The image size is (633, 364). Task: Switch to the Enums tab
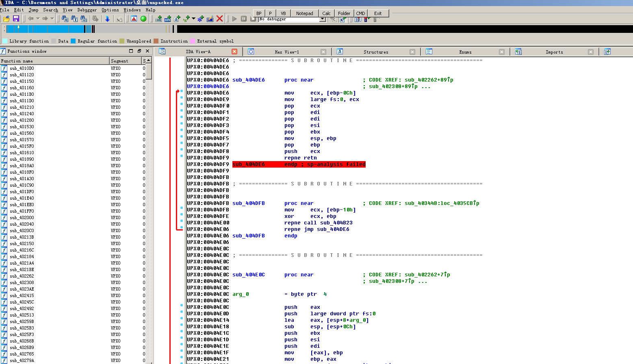(x=465, y=52)
